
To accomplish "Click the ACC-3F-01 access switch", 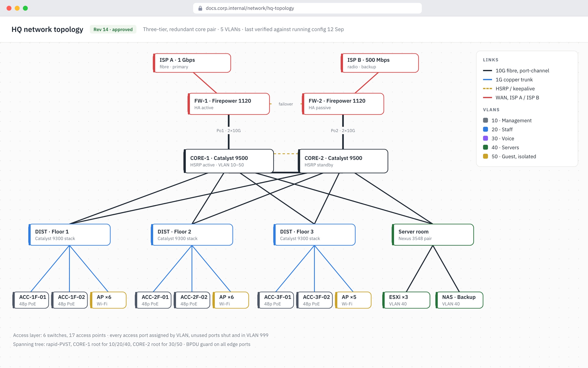I will pyautogui.click(x=276, y=300).
